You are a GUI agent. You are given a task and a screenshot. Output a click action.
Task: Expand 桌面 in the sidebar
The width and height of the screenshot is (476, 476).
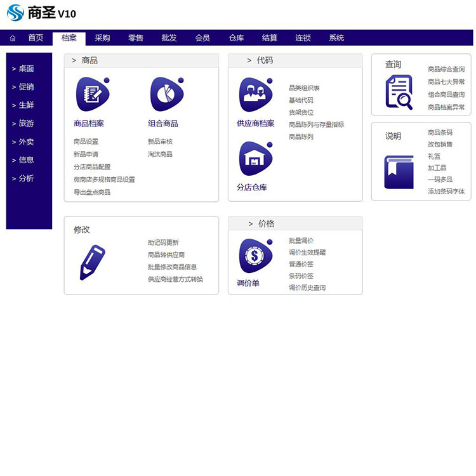23,69
